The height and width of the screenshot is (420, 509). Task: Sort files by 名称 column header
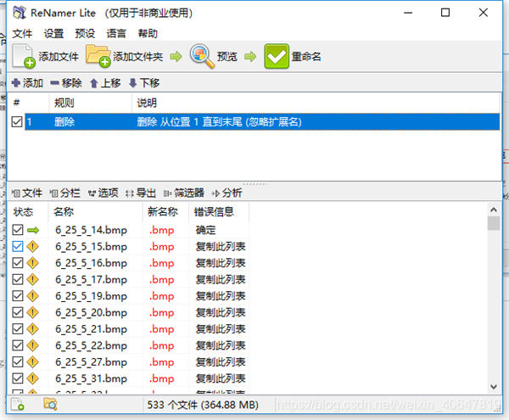tap(95, 212)
